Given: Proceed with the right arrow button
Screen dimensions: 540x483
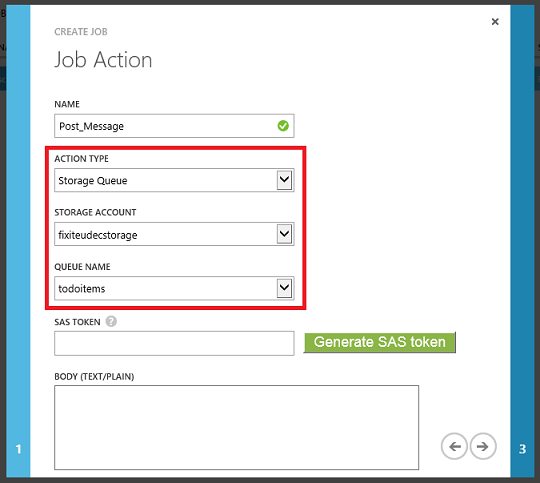Looking at the screenshot, I should pos(483,446).
